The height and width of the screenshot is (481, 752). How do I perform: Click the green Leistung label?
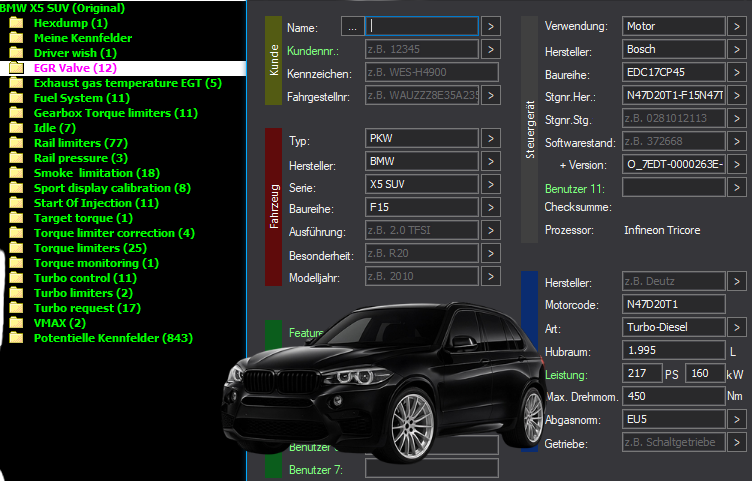coord(566,375)
